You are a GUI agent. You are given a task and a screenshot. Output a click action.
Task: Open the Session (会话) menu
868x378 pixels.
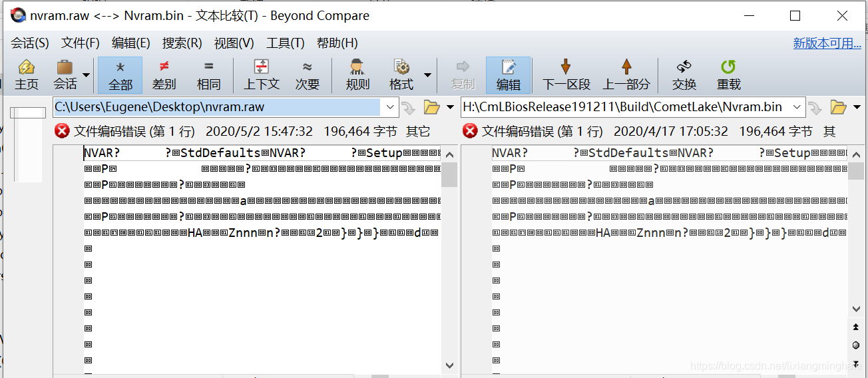point(30,43)
